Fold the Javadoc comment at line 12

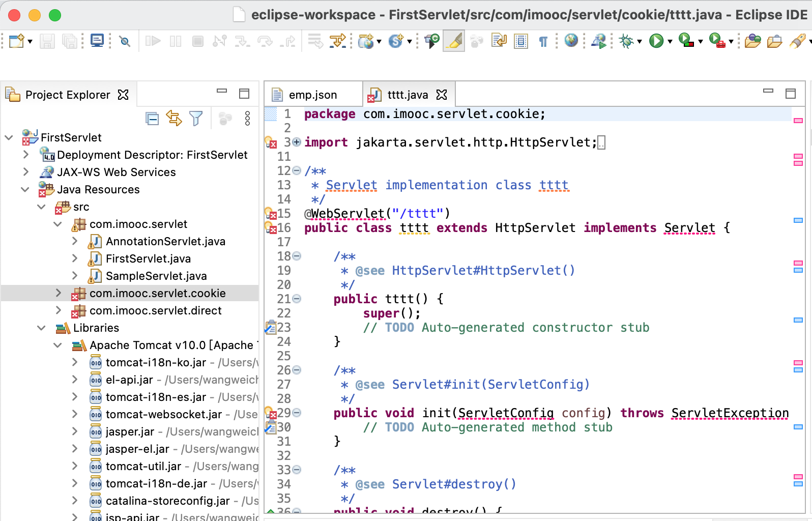pos(297,170)
